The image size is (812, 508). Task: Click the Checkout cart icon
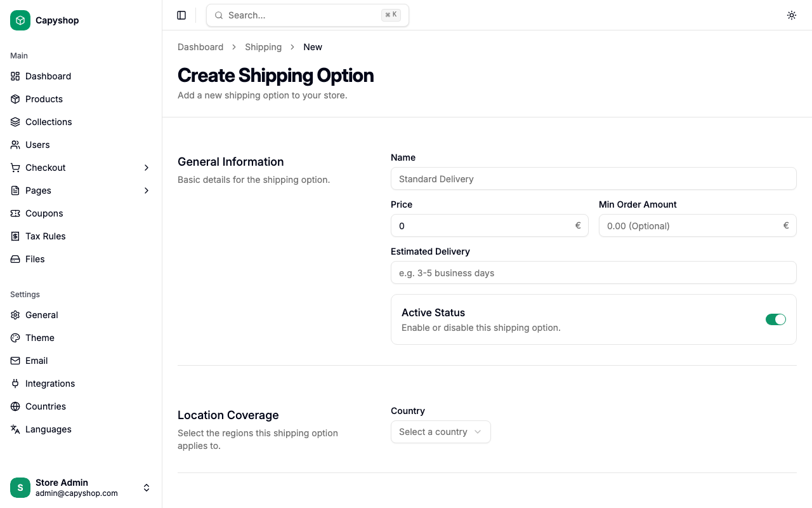(x=15, y=168)
